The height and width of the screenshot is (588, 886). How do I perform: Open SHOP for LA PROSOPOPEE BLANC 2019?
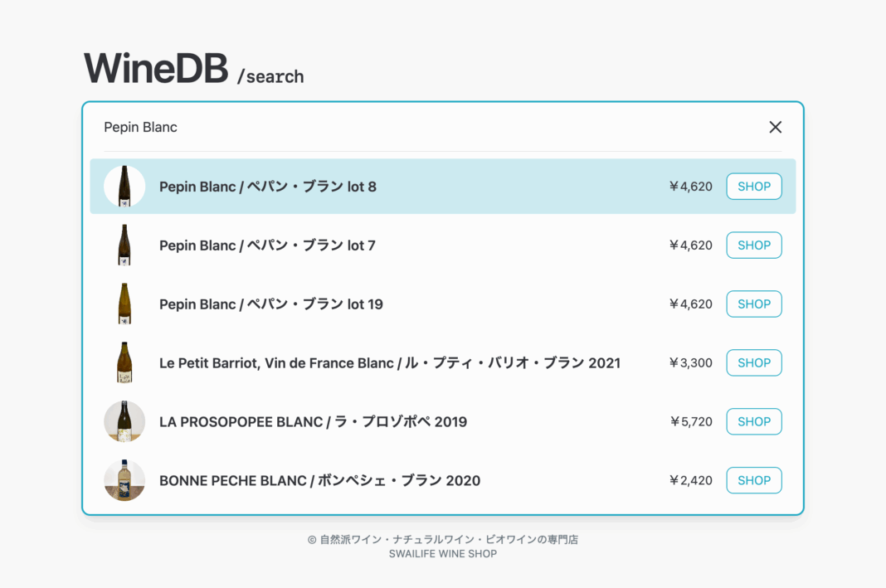click(753, 421)
